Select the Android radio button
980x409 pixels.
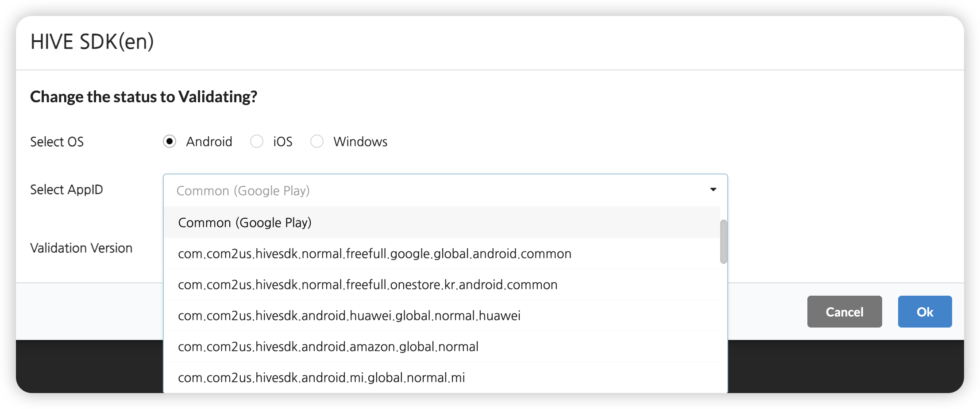170,142
